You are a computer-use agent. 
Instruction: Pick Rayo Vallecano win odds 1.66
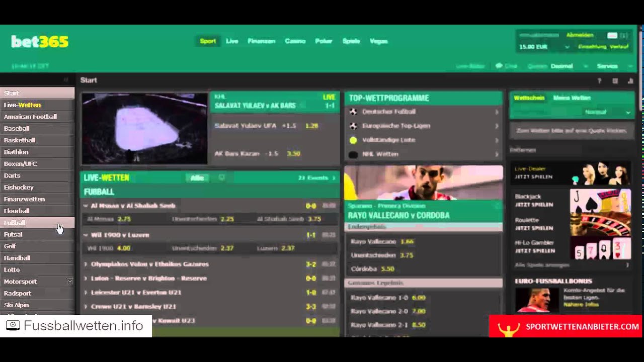407,242
